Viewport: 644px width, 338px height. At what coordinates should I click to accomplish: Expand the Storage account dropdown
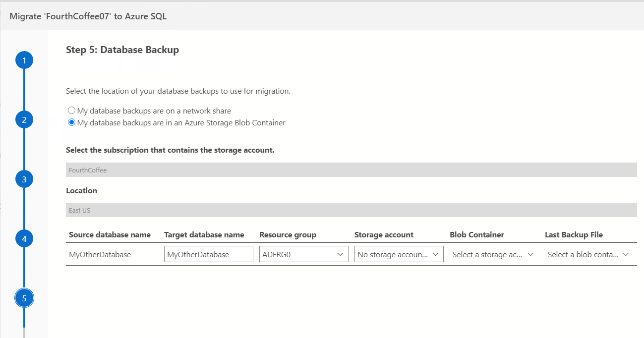[x=399, y=254]
